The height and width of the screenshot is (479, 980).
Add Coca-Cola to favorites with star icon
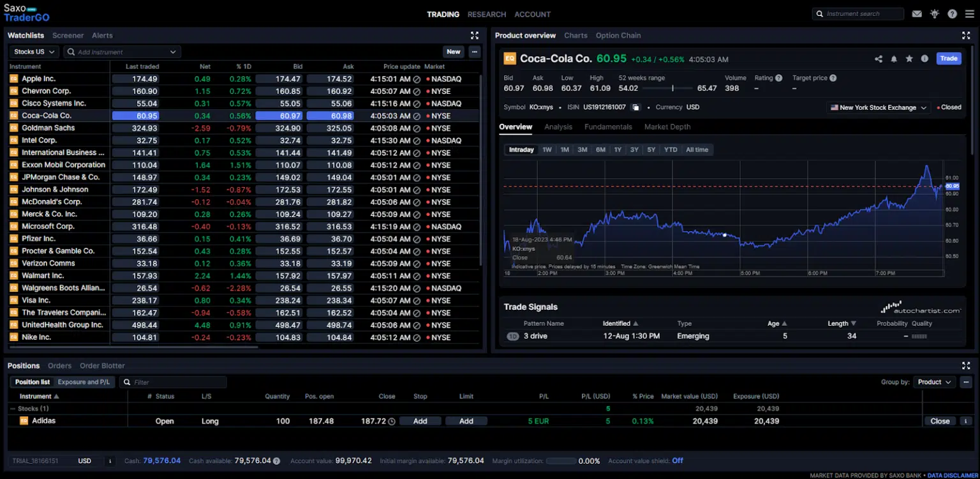coord(909,59)
